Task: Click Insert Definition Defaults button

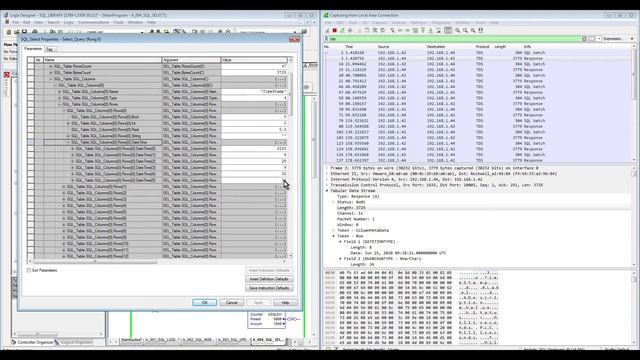Action: click(269, 279)
